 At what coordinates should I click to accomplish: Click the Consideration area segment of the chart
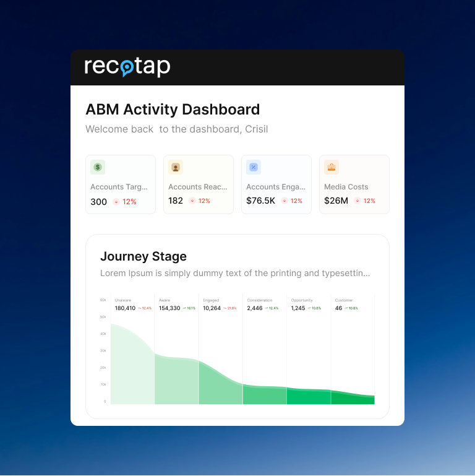(x=265, y=396)
